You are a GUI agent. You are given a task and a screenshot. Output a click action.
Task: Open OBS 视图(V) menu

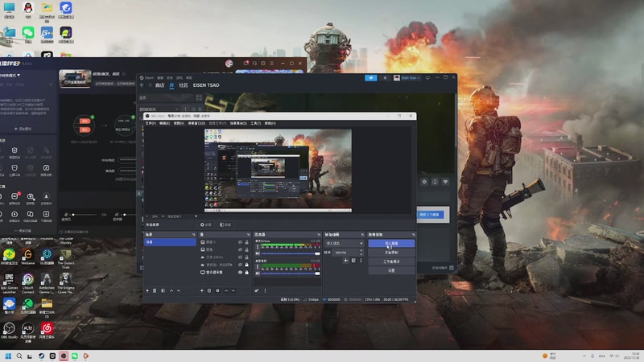pos(179,123)
